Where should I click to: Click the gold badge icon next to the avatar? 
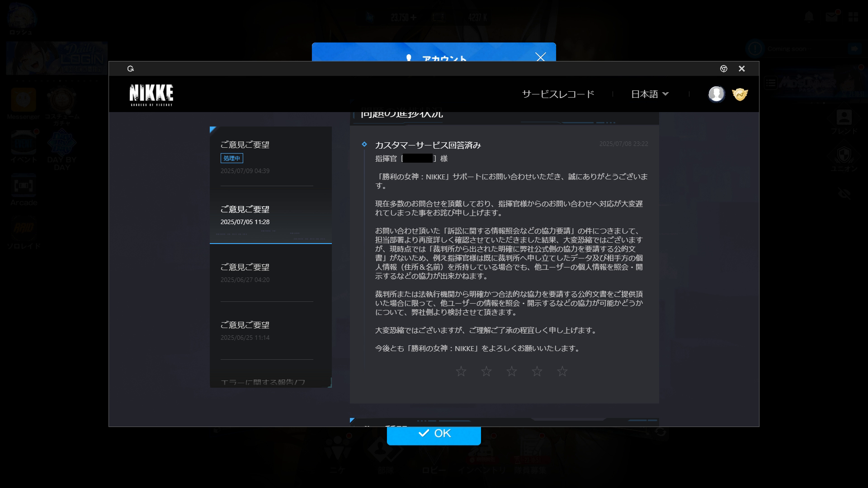[x=740, y=94]
